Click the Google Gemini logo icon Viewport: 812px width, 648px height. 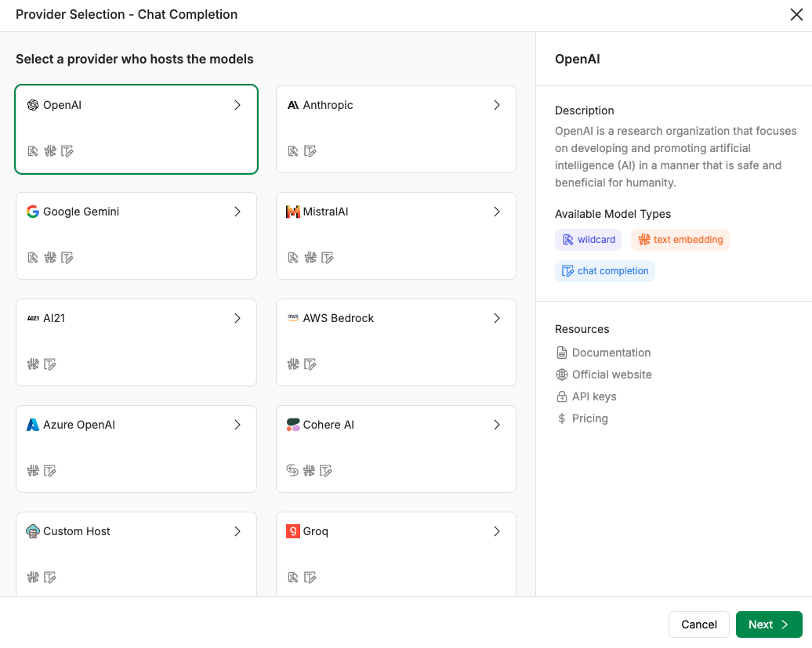pos(33,212)
